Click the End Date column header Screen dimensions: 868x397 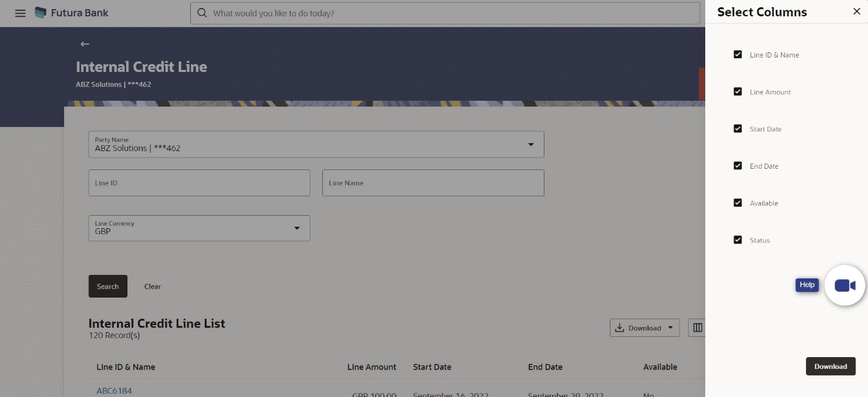[545, 367]
